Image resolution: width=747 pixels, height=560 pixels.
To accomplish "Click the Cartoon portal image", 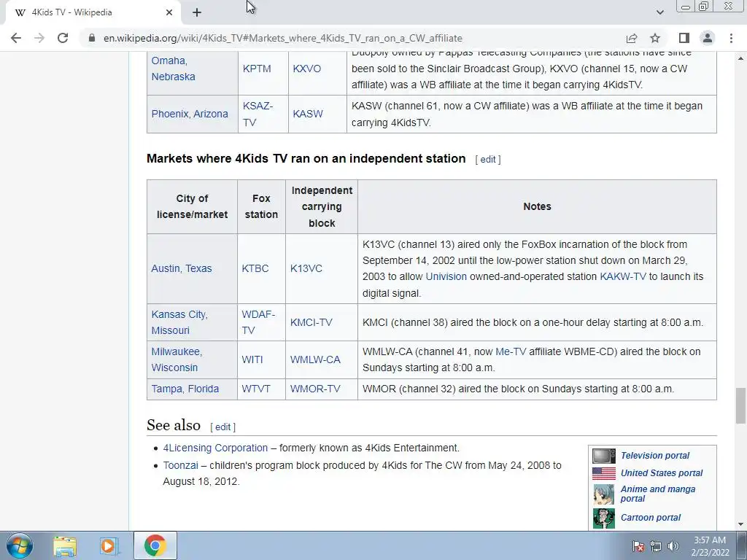I will click(x=603, y=518).
